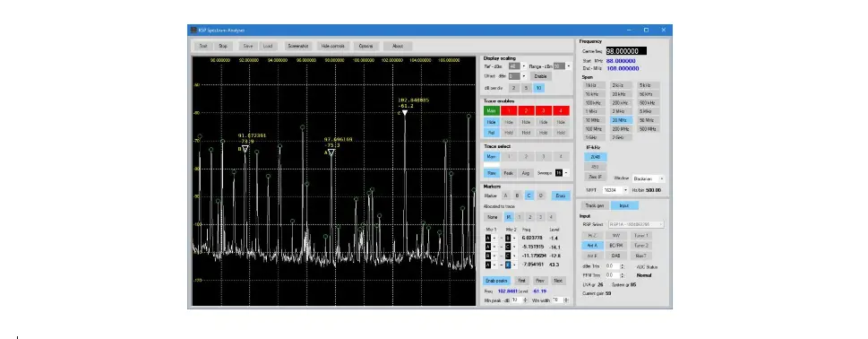The width and height of the screenshot is (868, 339).
Task: Click the First peak button
Action: click(521, 281)
